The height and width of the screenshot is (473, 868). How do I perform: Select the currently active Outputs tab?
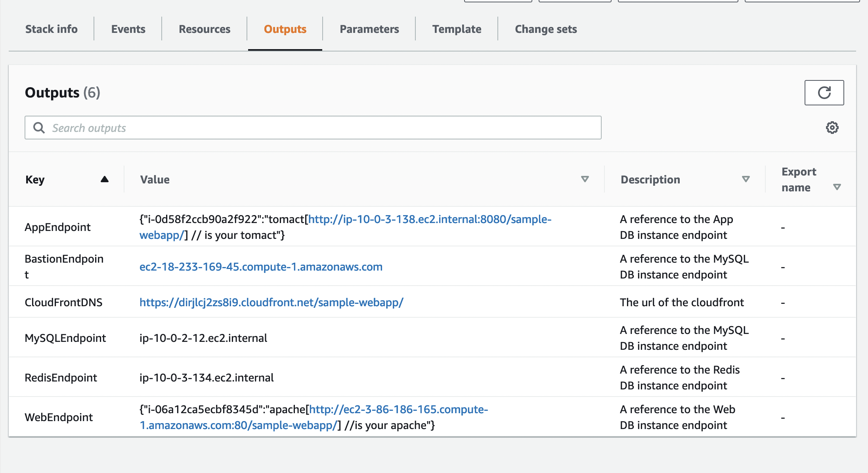pos(285,29)
